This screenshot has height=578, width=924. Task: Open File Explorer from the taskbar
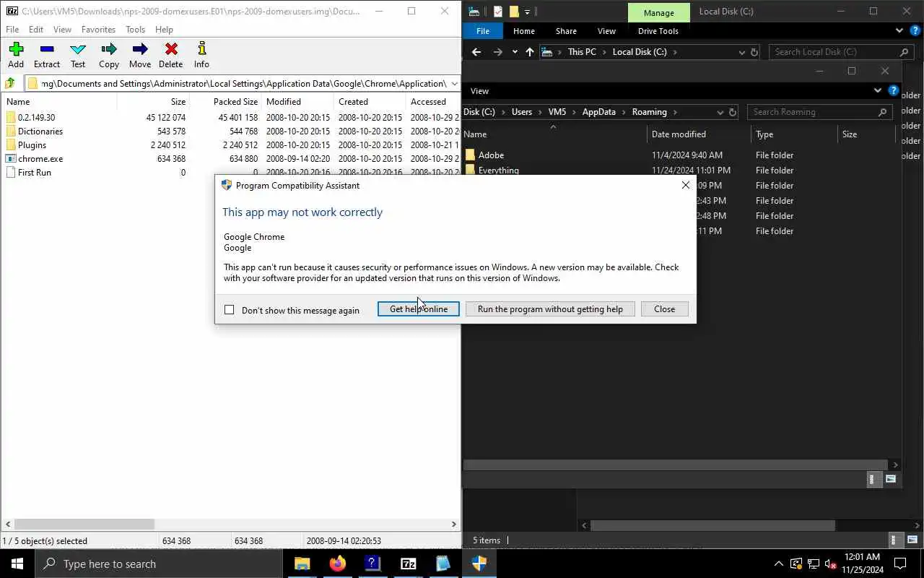[302, 564]
